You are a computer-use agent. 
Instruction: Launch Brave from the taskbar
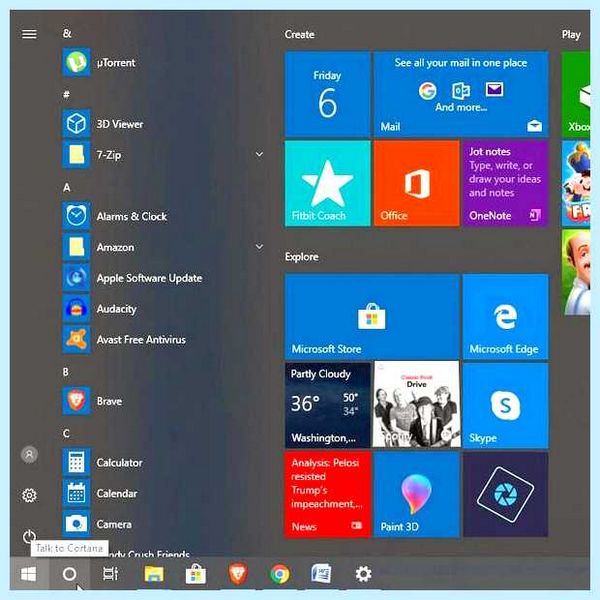238,574
